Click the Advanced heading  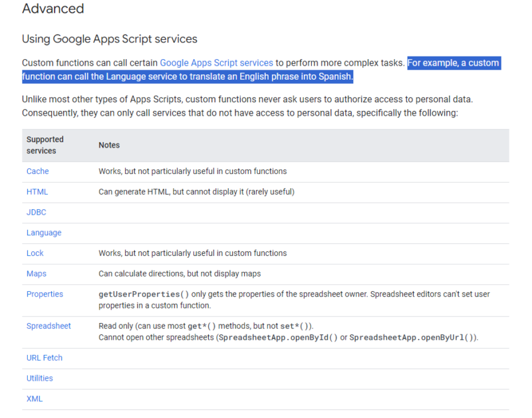click(x=53, y=9)
